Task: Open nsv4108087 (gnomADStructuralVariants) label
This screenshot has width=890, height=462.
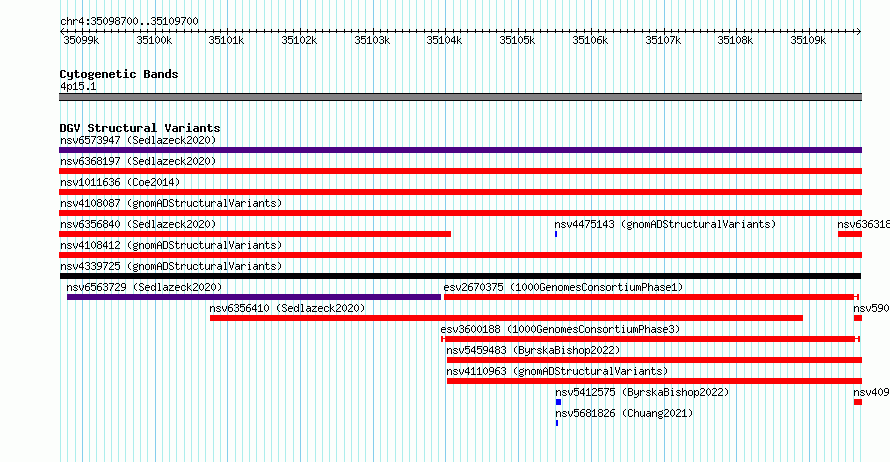Action: click(171, 203)
